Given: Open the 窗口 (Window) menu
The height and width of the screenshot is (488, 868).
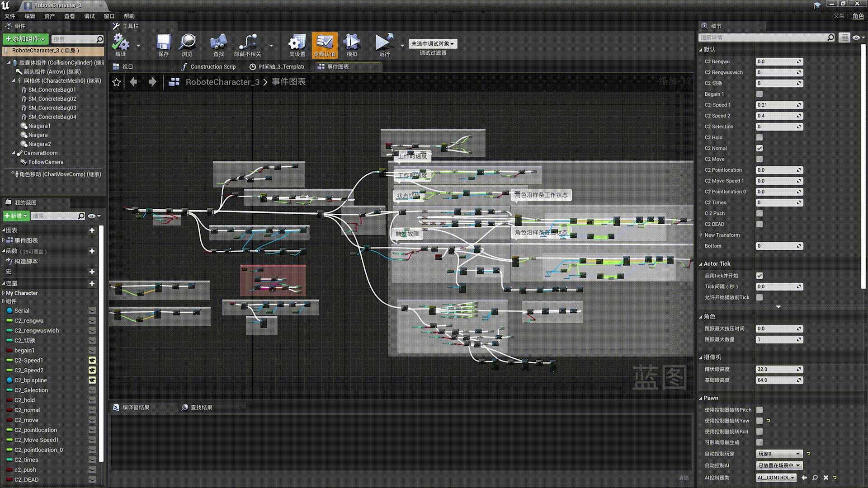Looking at the screenshot, I should click(x=109, y=16).
